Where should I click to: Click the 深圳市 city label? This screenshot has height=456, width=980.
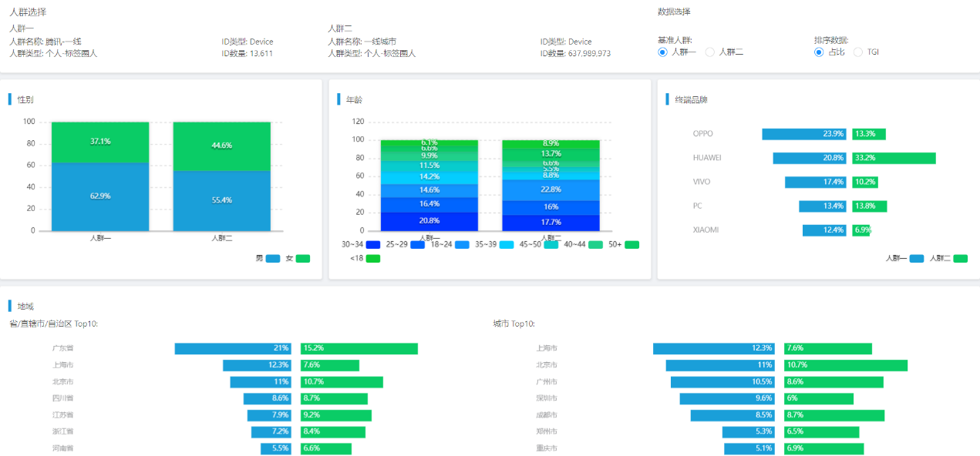[x=547, y=399]
